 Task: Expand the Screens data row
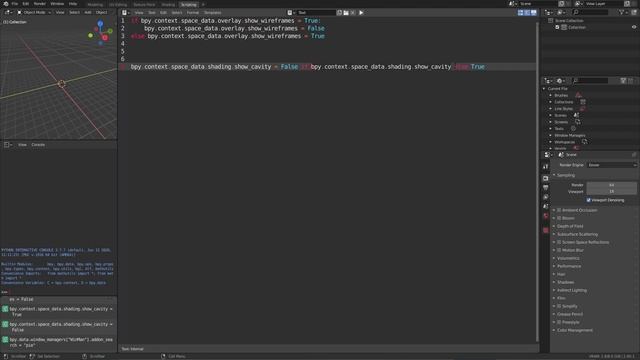(551, 122)
